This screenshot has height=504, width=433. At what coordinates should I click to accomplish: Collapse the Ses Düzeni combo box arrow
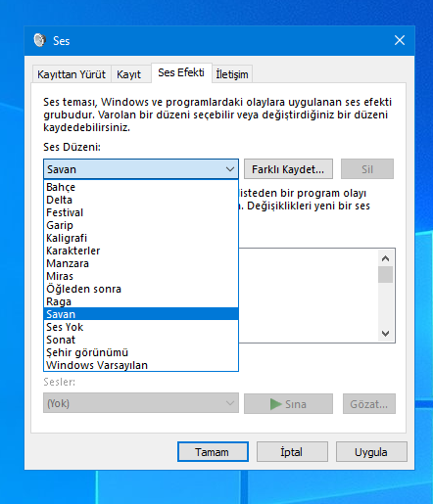[230, 169]
